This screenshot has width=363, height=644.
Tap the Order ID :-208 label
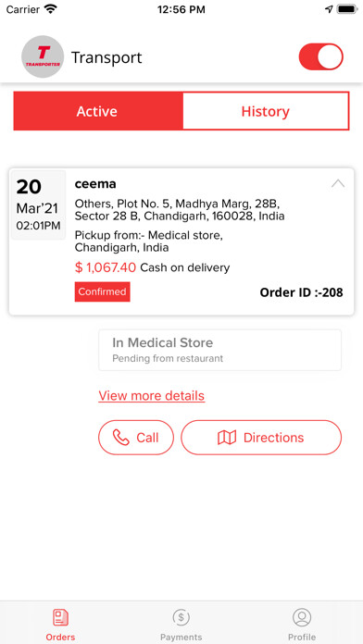coord(301,292)
